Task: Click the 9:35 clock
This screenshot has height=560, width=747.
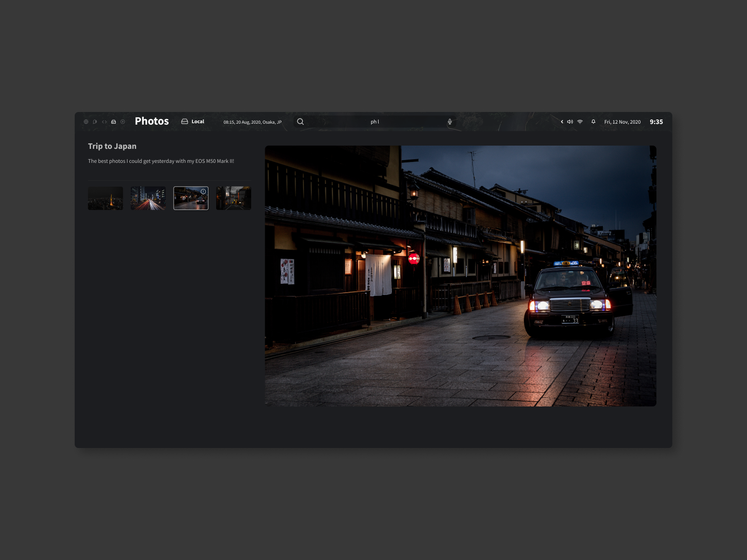Action: [x=656, y=121]
